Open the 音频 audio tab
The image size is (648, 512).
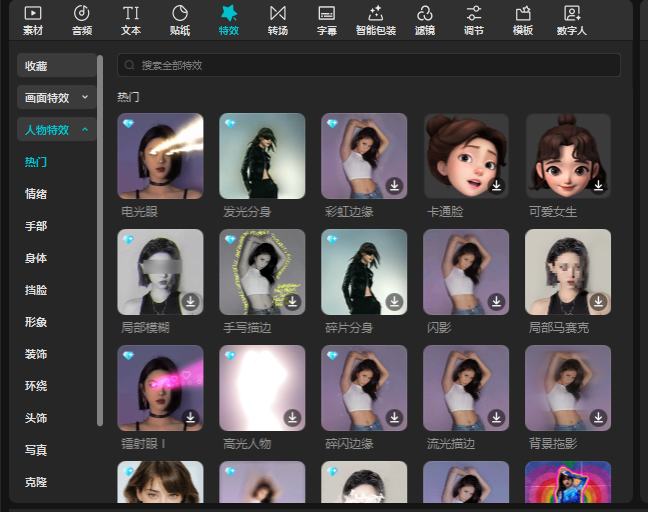(x=82, y=21)
